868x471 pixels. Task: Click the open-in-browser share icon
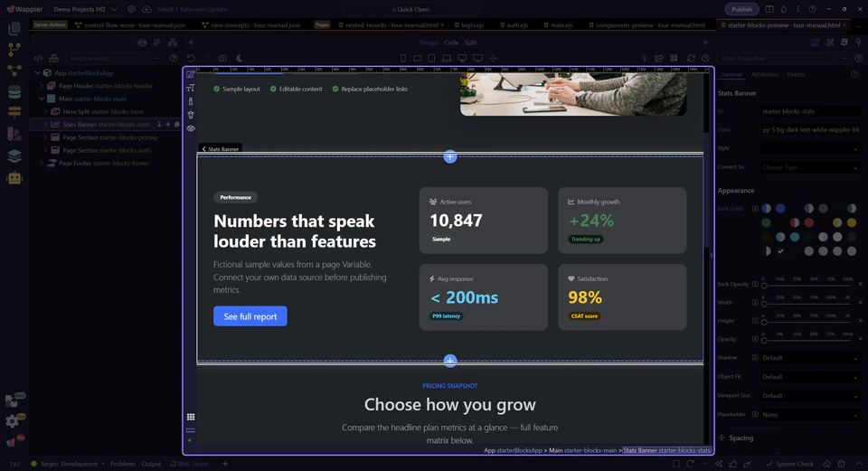tap(659, 58)
